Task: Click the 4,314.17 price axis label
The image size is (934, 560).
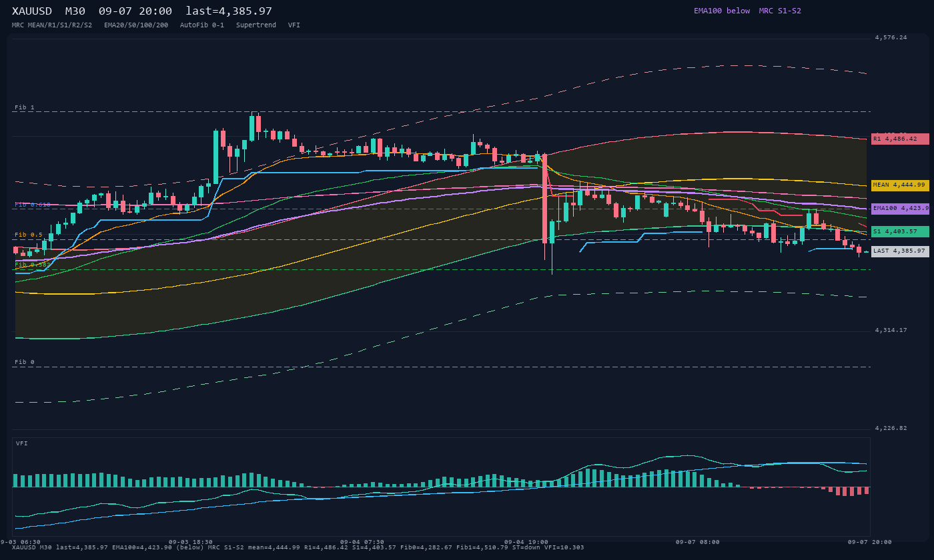Action: 891,330
